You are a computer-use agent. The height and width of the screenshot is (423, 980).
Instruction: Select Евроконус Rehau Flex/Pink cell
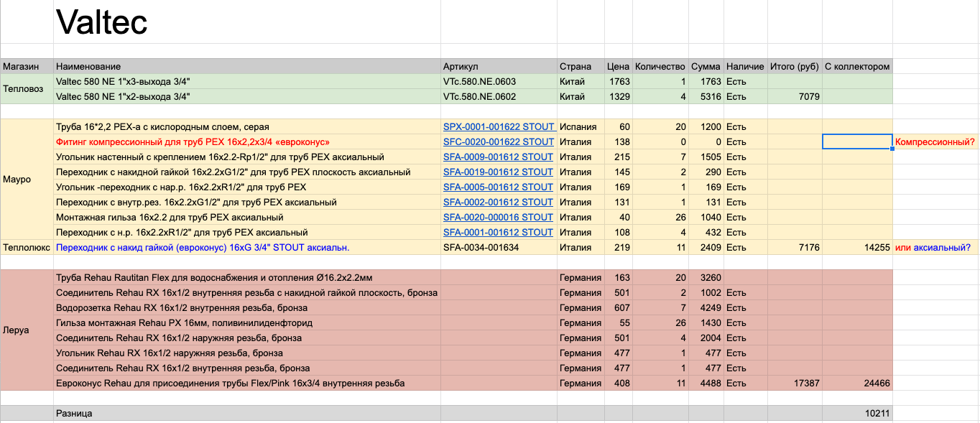pos(247,383)
